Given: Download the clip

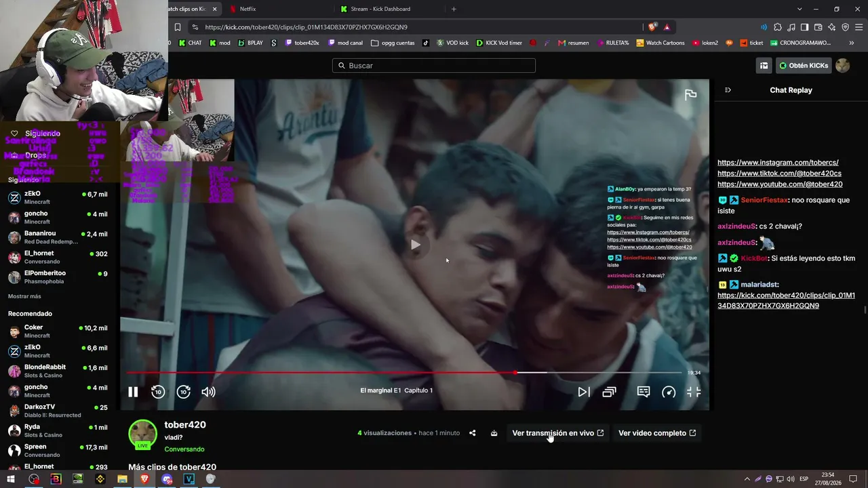Looking at the screenshot, I should tap(494, 433).
